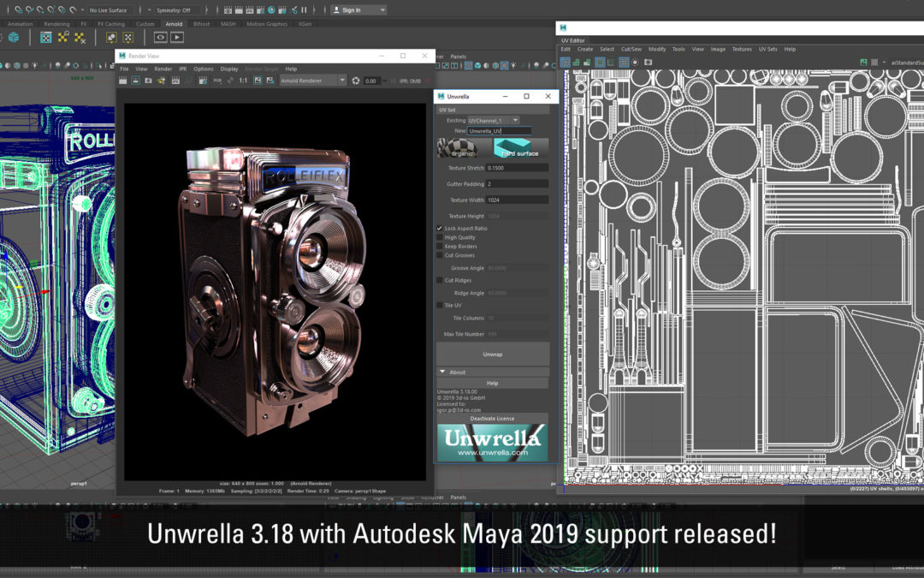Open the No Live Surface field
This screenshot has height=578, width=924.
[x=110, y=10]
